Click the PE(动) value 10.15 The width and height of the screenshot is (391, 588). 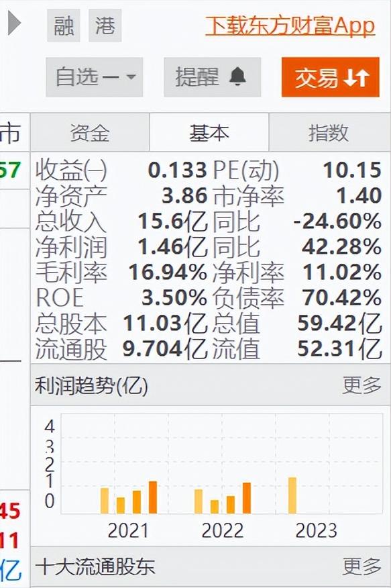(352, 170)
